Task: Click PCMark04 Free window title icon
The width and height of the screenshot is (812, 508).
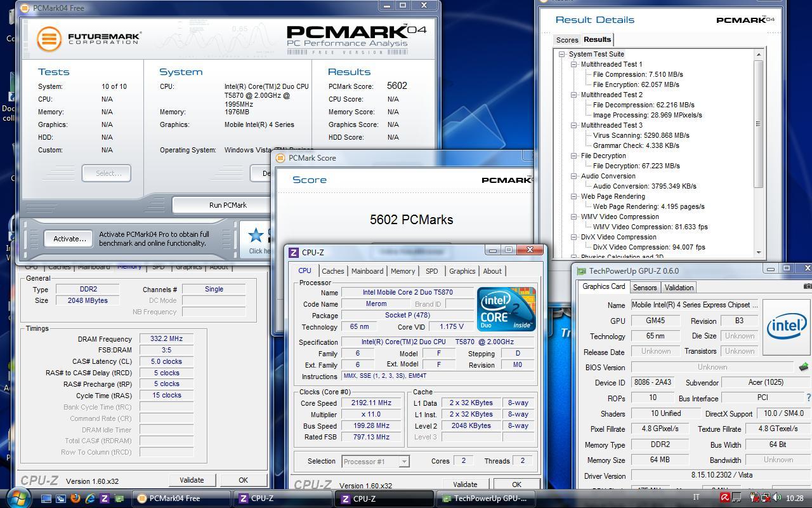Action: 24,8
